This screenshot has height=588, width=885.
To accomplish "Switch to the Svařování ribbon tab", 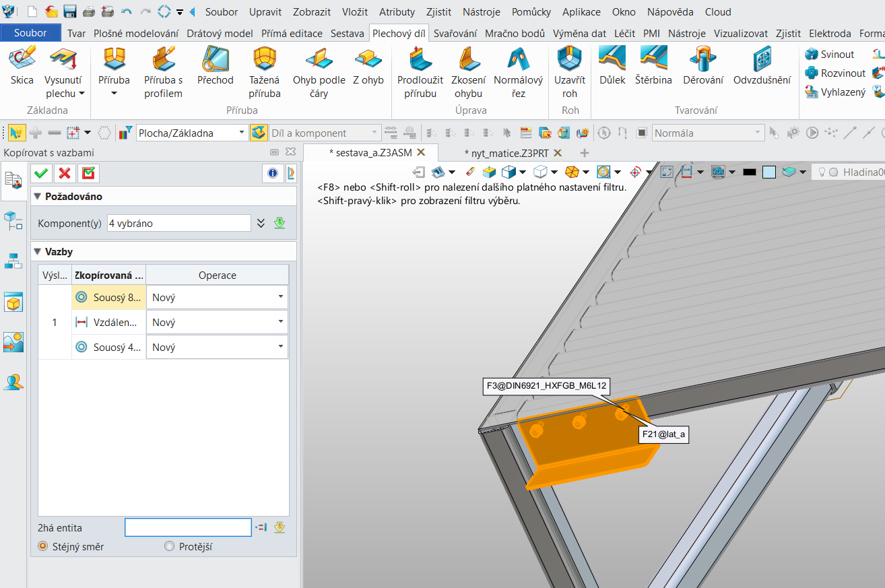I will coord(455,33).
